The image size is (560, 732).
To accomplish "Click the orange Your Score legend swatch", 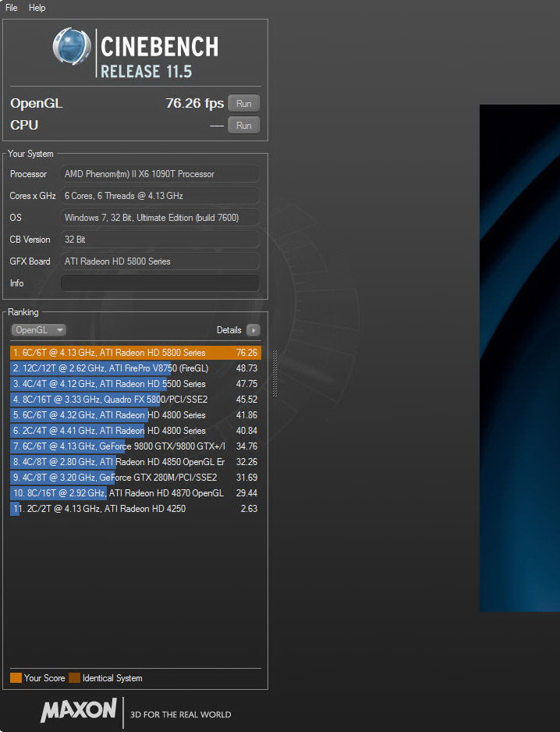I will tap(16, 678).
